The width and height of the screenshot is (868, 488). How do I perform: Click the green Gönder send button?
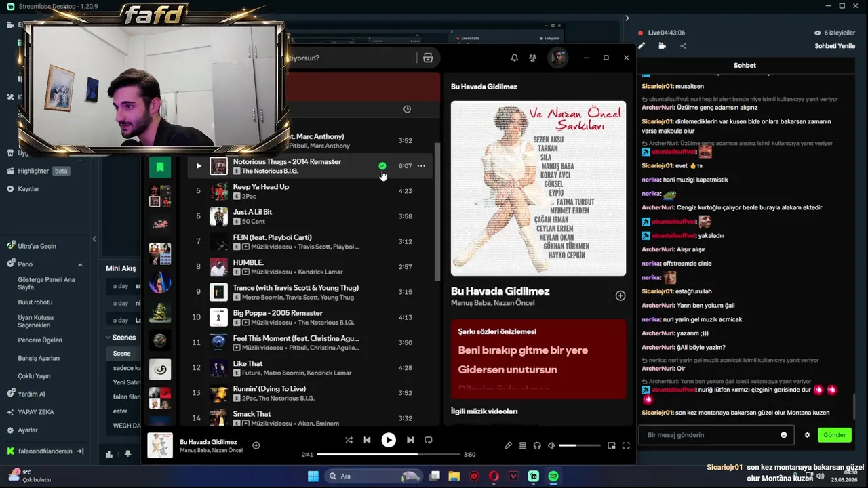835,435
